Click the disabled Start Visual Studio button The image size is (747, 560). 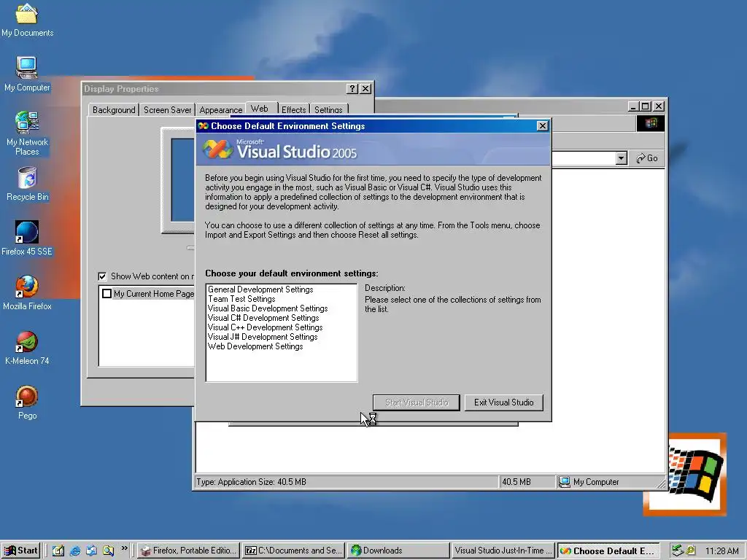point(417,402)
